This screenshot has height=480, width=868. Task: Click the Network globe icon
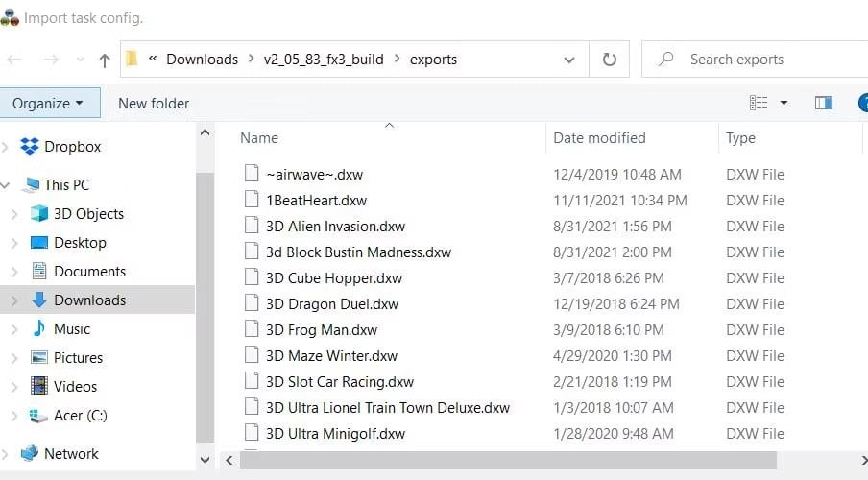click(30, 453)
